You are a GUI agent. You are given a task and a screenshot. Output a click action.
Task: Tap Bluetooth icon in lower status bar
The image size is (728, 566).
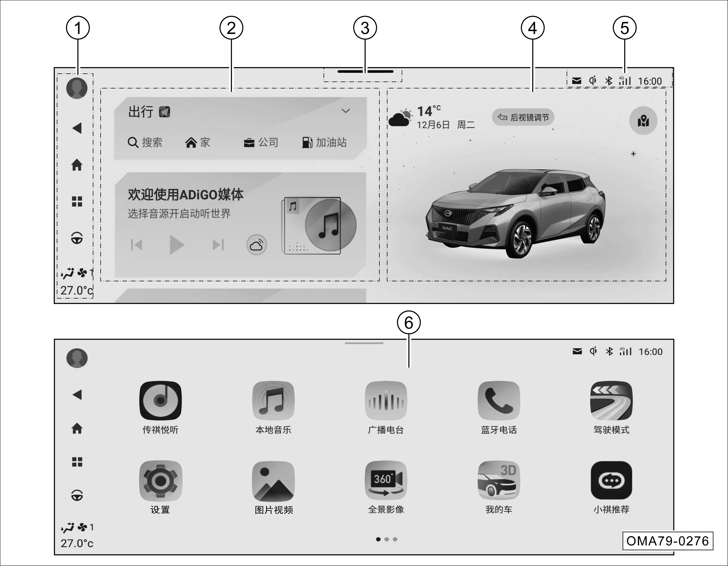tap(609, 351)
